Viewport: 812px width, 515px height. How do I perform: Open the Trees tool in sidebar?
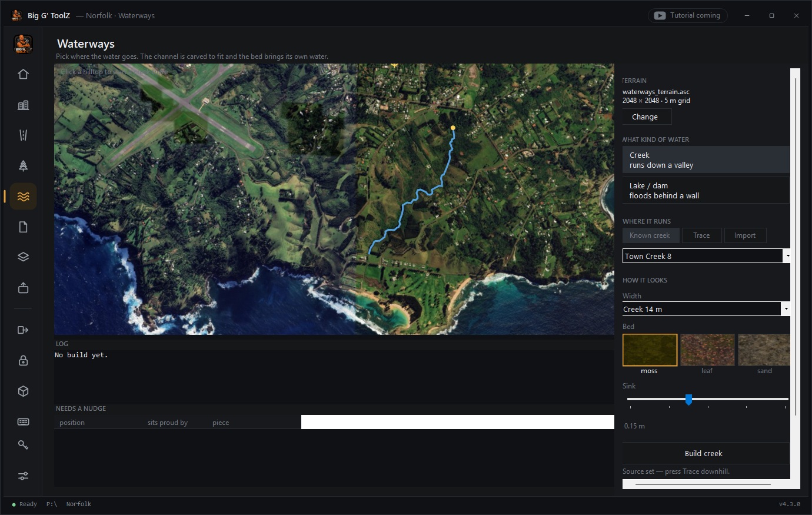click(23, 166)
